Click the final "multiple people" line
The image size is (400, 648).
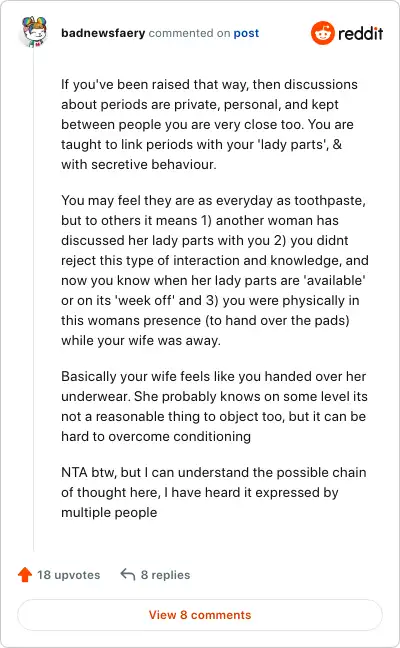(x=109, y=512)
